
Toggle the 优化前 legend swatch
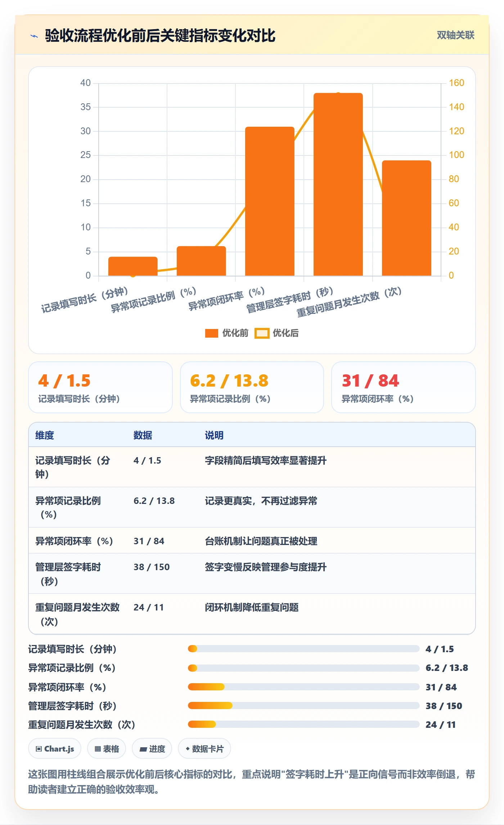pos(211,333)
